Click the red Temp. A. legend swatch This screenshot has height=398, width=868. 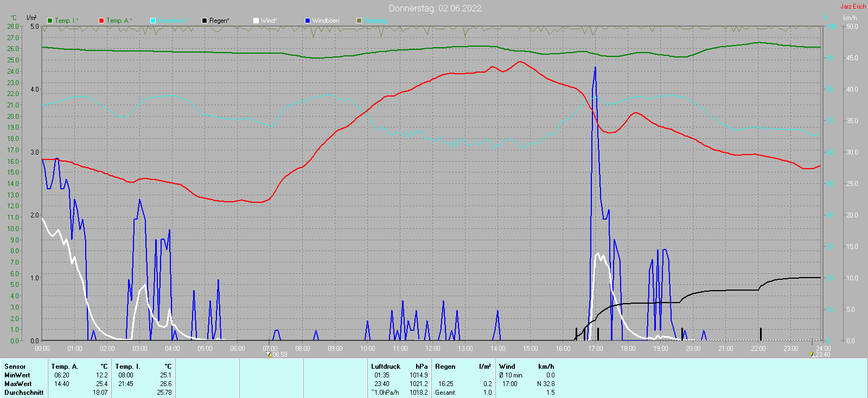(101, 21)
